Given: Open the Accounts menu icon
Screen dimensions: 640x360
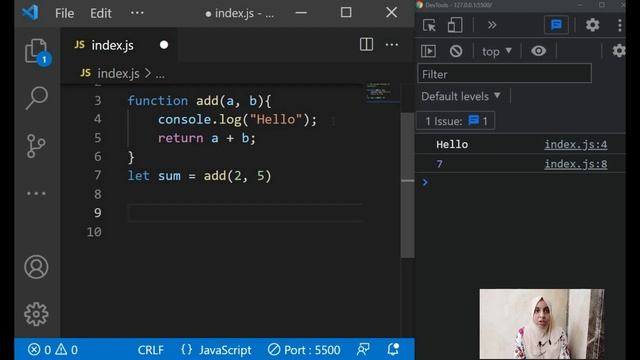Looking at the screenshot, I should pos(36,267).
